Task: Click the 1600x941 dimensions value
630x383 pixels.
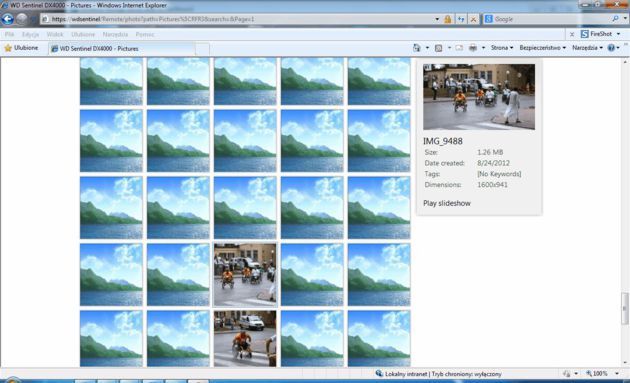Action: click(x=492, y=185)
